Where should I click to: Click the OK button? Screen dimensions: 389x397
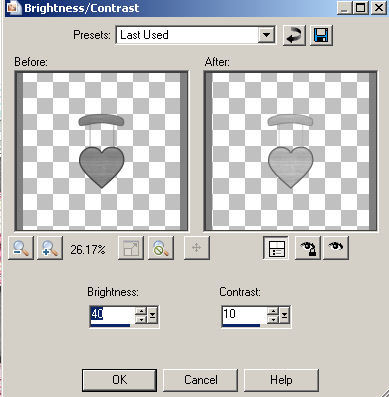119,380
